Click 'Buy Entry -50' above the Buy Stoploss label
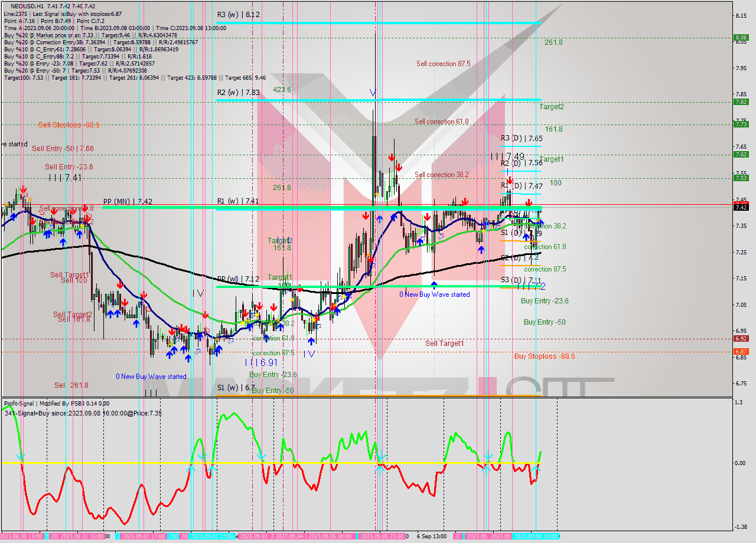 pos(545,322)
